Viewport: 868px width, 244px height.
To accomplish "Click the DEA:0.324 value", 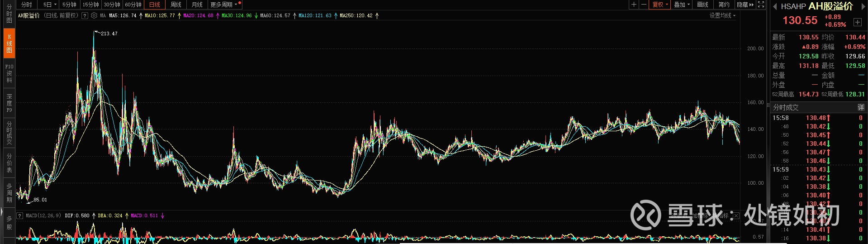I will (x=110, y=215).
